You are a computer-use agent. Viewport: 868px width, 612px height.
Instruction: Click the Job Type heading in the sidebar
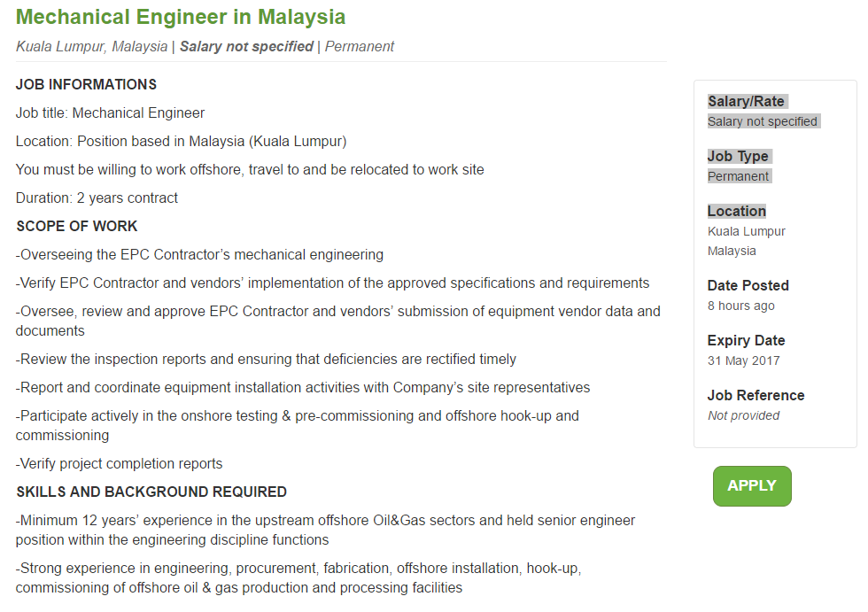point(739,156)
